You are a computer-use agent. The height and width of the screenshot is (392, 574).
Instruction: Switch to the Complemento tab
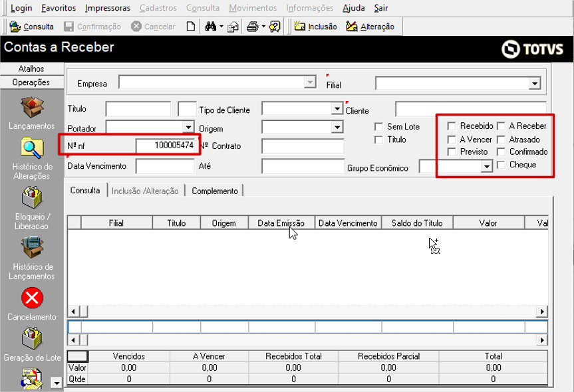pos(215,191)
